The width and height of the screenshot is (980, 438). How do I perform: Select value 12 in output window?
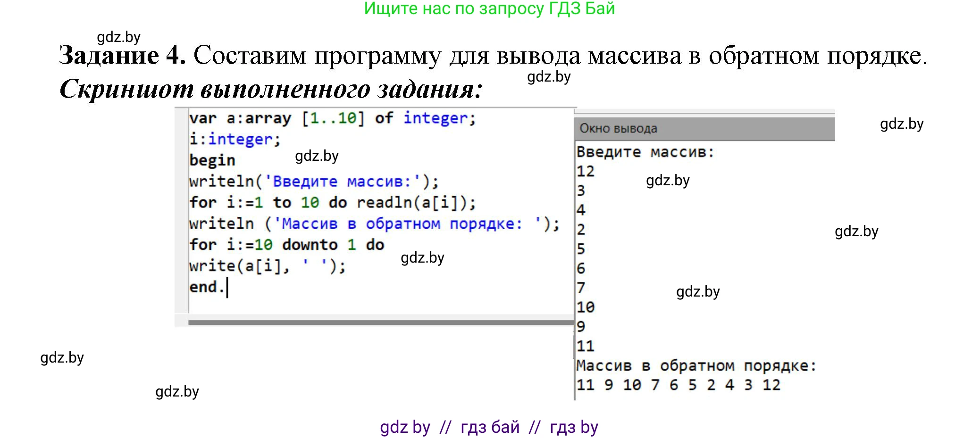click(x=585, y=171)
